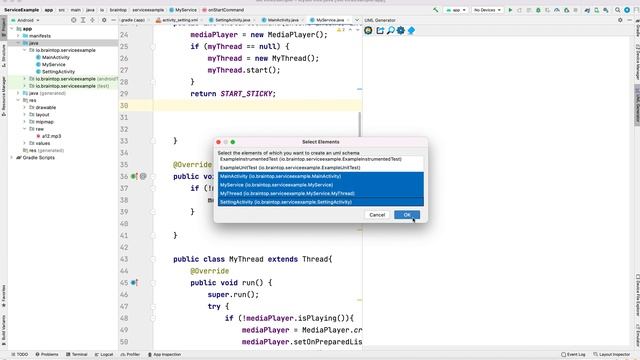This screenshot has height=360, width=640.
Task: Collapse the app module in the project tree
Action: coord(12,29)
